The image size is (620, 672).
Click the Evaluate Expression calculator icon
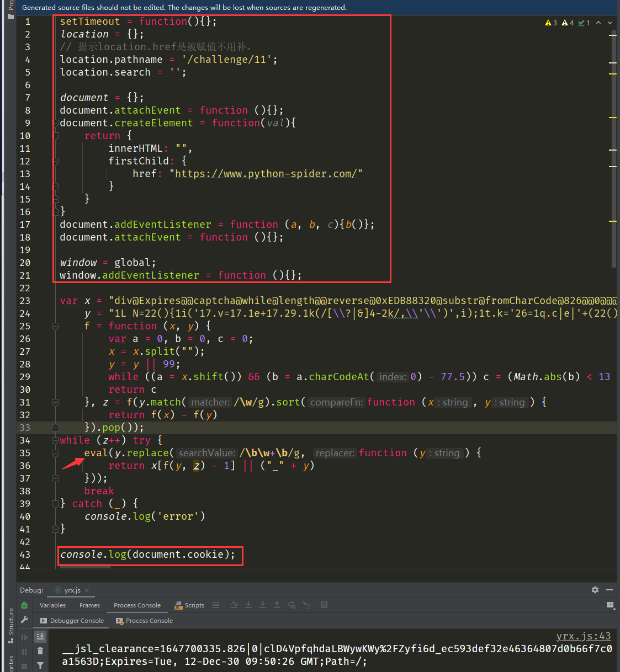(x=324, y=605)
